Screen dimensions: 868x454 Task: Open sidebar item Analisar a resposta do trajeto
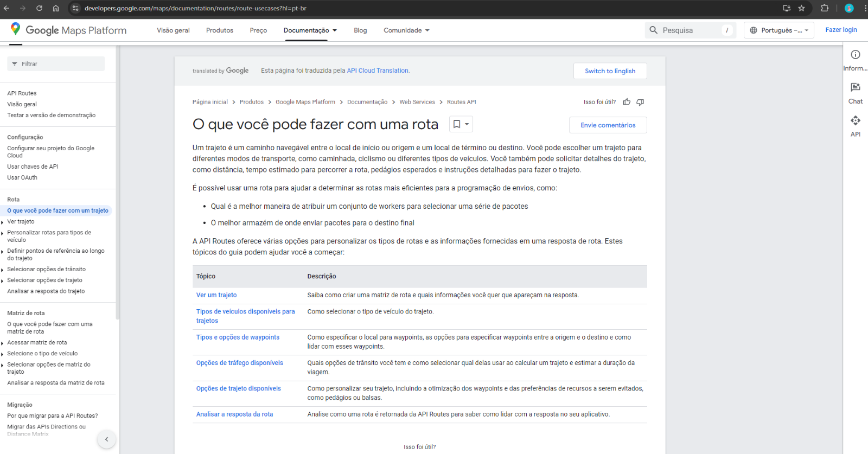tap(46, 291)
